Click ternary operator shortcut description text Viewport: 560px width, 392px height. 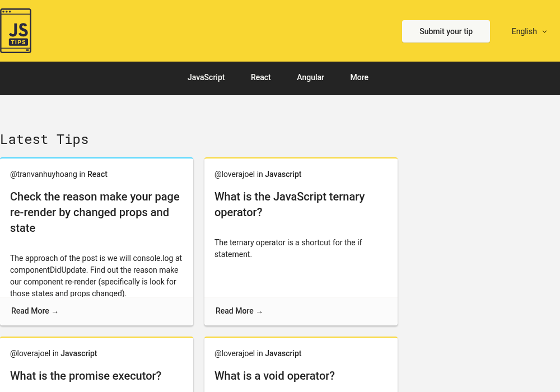(x=288, y=248)
